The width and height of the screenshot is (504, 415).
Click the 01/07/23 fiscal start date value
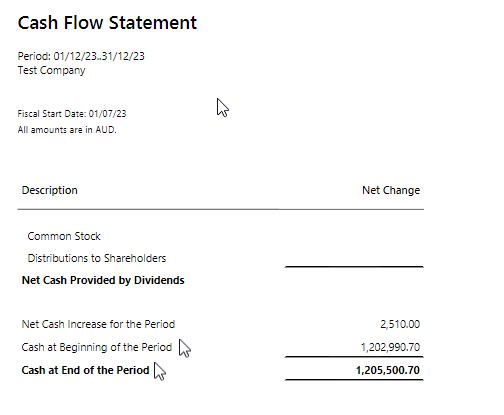click(x=107, y=114)
